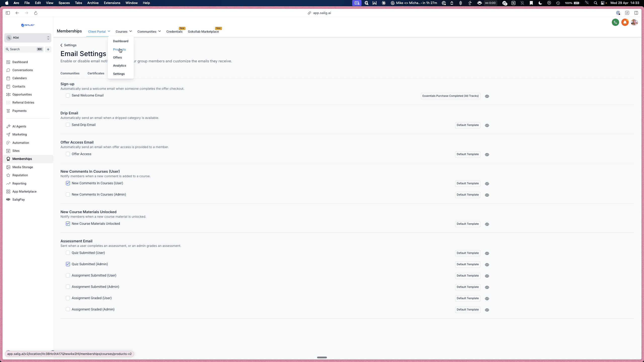Image resolution: width=644 pixels, height=362 pixels.
Task: Enable Assignment Graded (Admin) checkbox
Action: coord(68,309)
